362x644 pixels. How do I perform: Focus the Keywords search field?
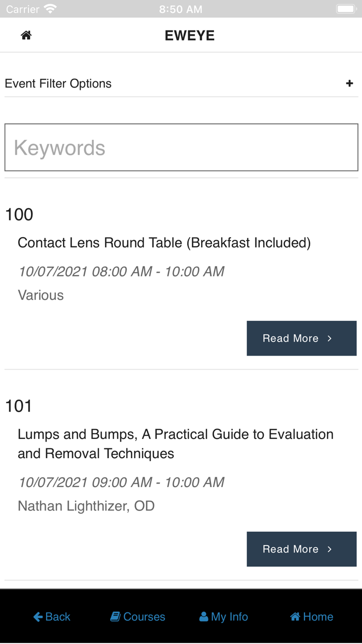(x=181, y=148)
